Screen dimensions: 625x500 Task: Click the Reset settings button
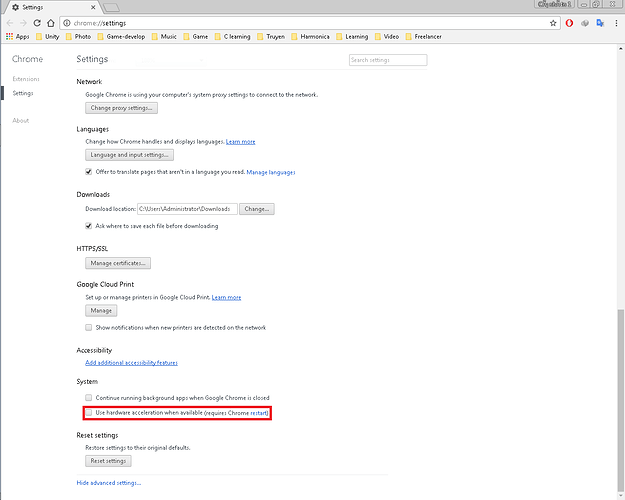click(108, 461)
